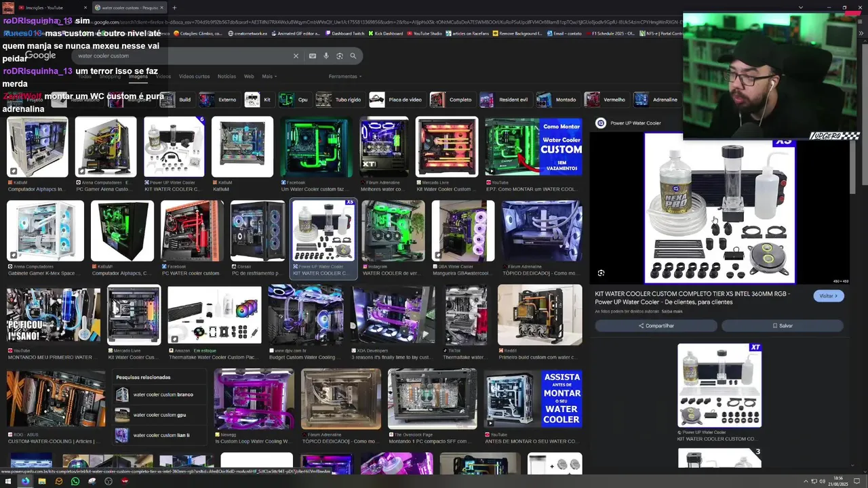
Task: Open the Facebook PC WATER cooler custom thumbnail
Action: tap(192, 231)
